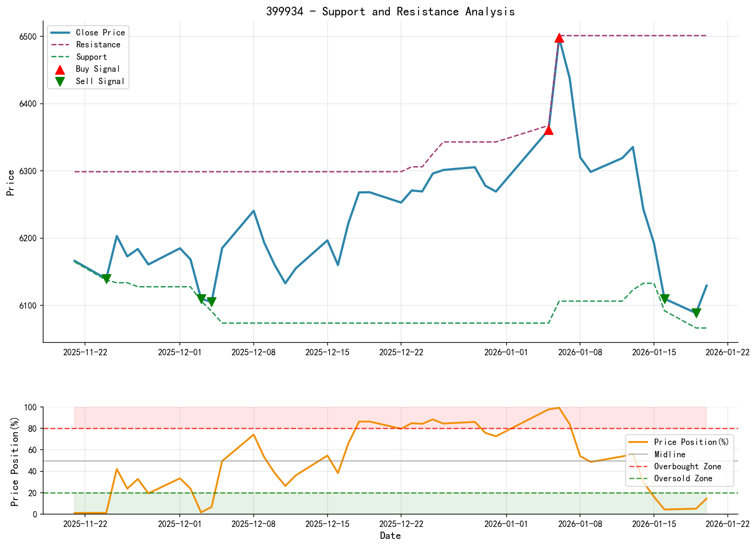Select the red Buy Signal triangle icon in legend
The width and height of the screenshot is (756, 547).
pyautogui.click(x=59, y=69)
